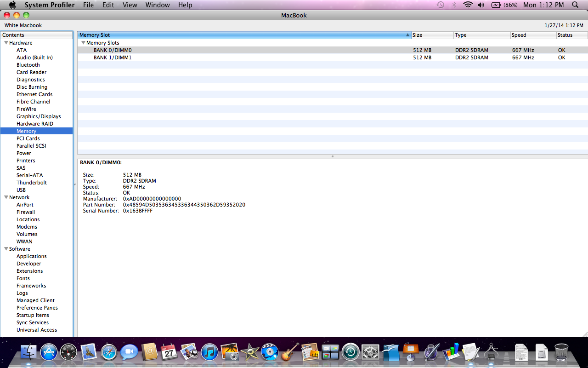588x368 pixels.
Task: Launch iWeb from the dock
Action: 310,353
